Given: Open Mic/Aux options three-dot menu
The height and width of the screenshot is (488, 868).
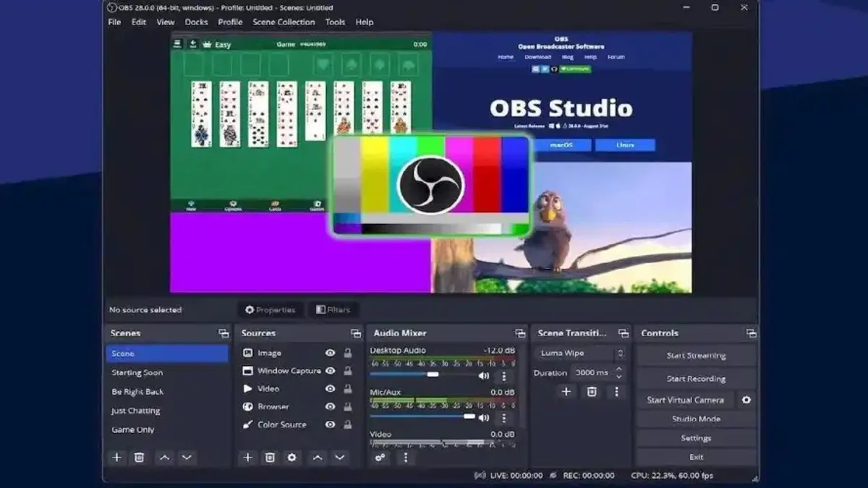Looking at the screenshot, I should [504, 417].
